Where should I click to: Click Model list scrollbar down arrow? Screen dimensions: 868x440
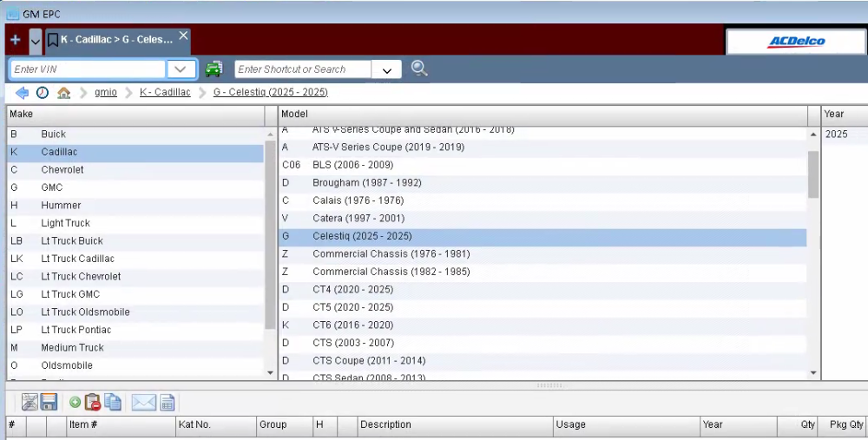coord(813,373)
